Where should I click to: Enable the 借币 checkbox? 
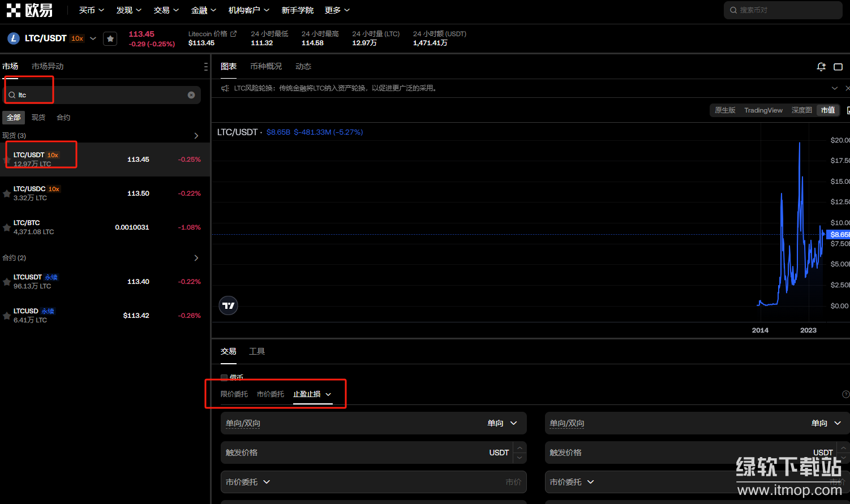click(224, 377)
